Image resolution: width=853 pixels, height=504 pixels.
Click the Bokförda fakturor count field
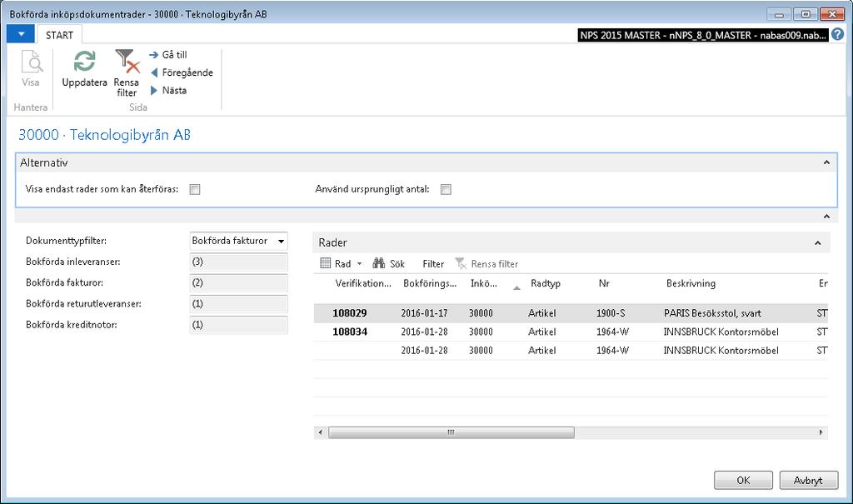pos(239,283)
